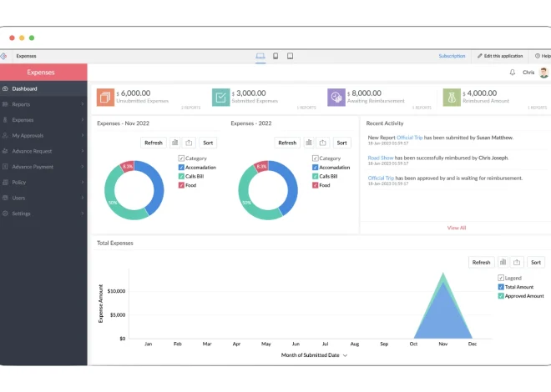Click export icon in Total Expenses
This screenshot has height=392, width=551.
(x=517, y=262)
